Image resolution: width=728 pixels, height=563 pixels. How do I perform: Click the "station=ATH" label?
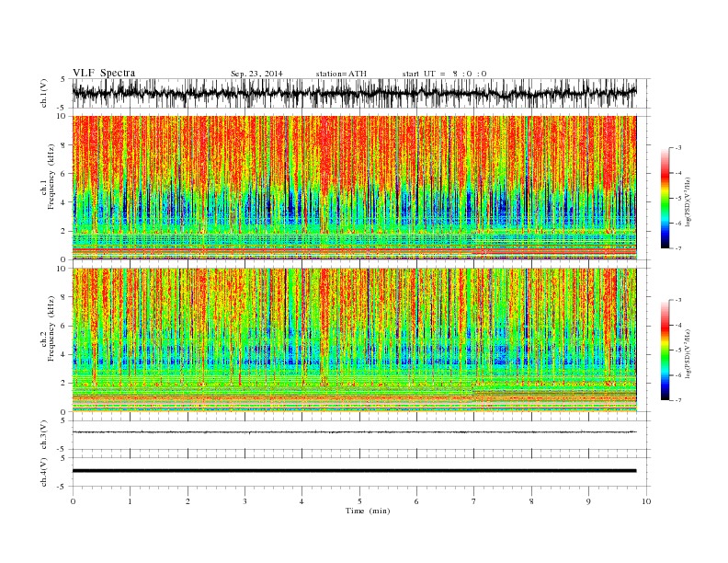pyautogui.click(x=341, y=74)
